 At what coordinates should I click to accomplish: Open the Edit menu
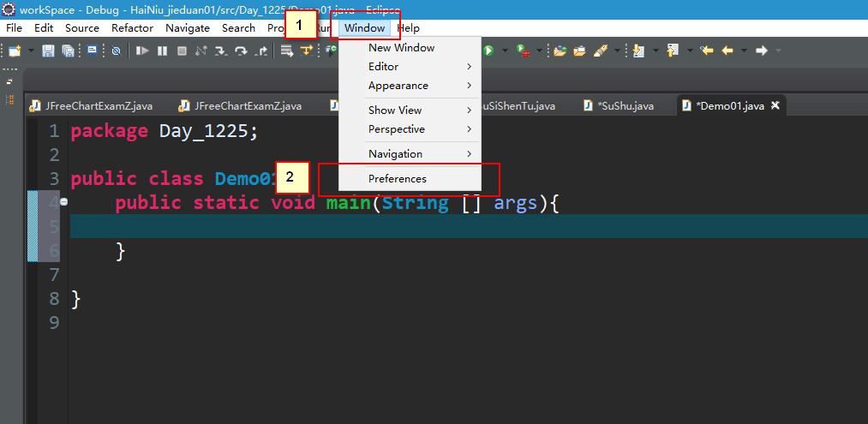pos(44,28)
